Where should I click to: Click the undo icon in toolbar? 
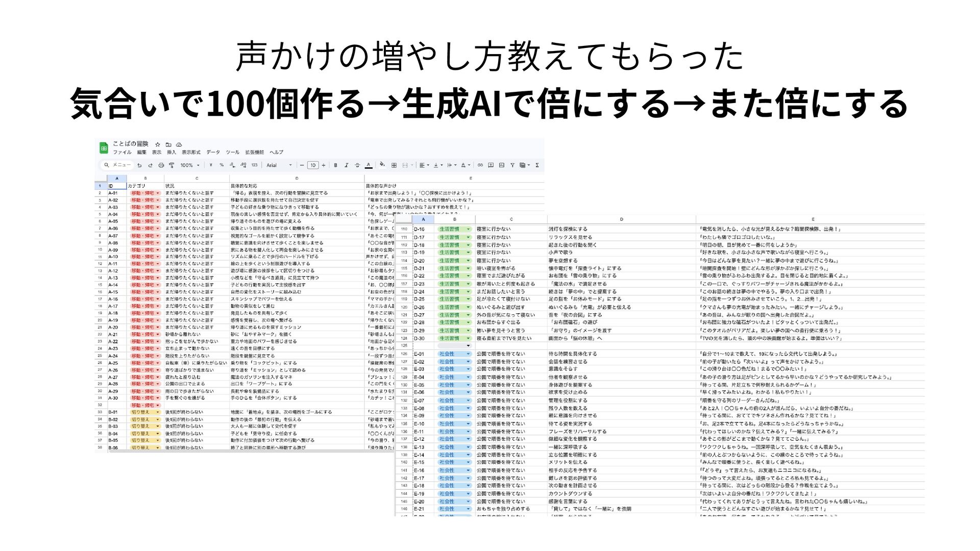tap(139, 165)
